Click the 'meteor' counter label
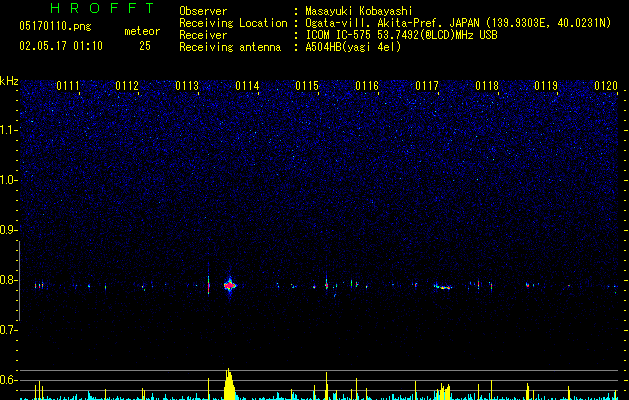The image size is (629, 400). point(142,31)
